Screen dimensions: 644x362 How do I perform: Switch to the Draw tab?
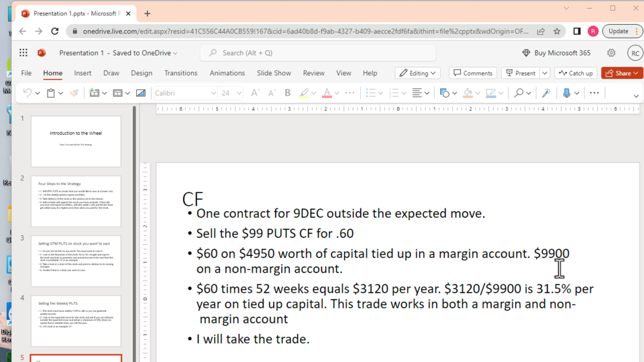(111, 73)
